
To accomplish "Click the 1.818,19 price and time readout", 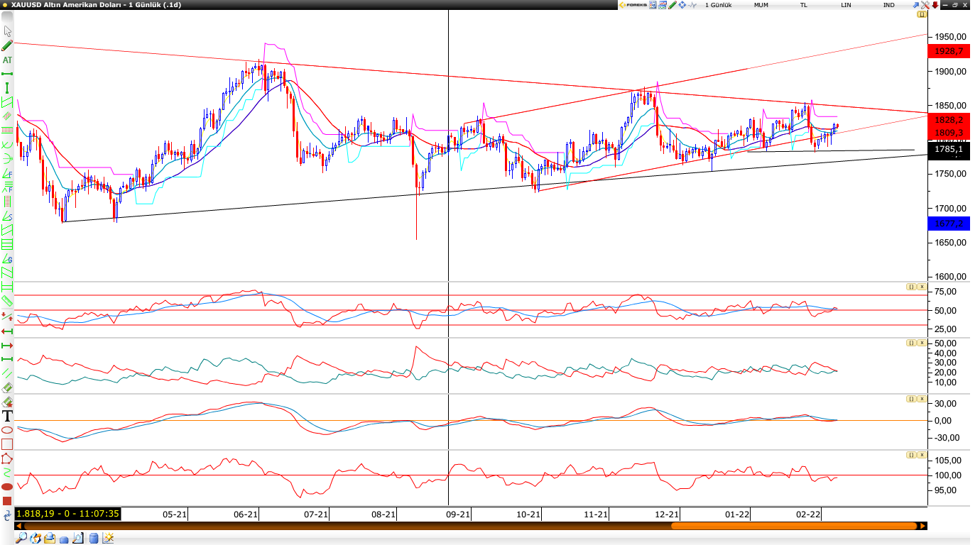I will pos(67,514).
